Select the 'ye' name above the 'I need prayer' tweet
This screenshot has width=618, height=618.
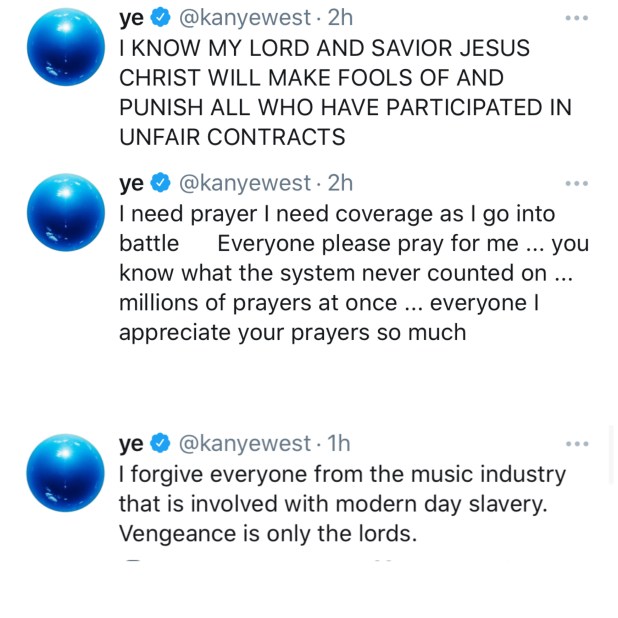pos(131,183)
